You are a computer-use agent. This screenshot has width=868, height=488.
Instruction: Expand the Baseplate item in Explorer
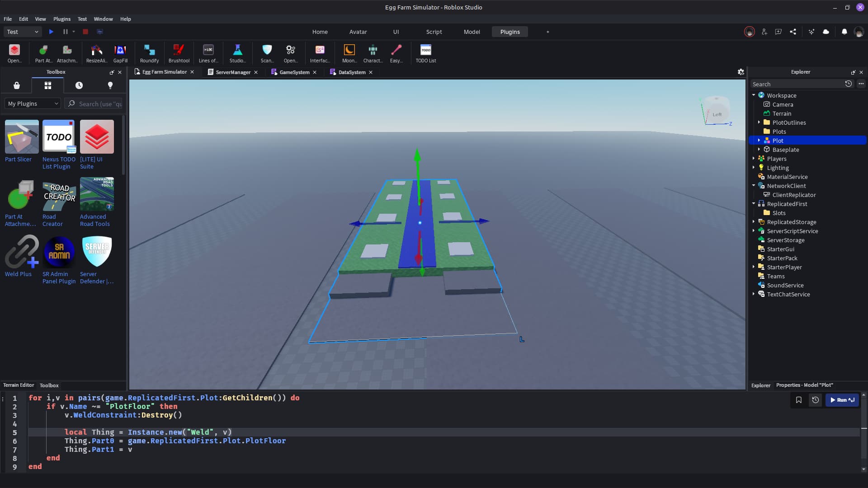[x=759, y=150]
